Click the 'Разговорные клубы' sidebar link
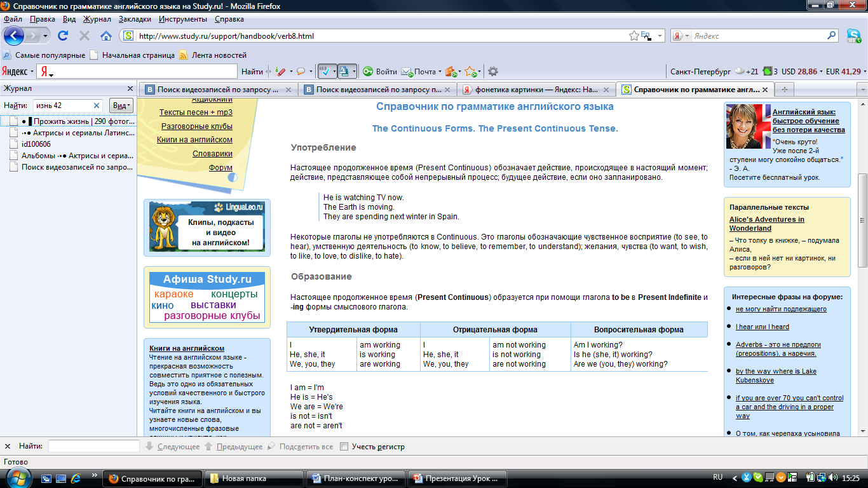868x488 pixels. click(x=196, y=126)
